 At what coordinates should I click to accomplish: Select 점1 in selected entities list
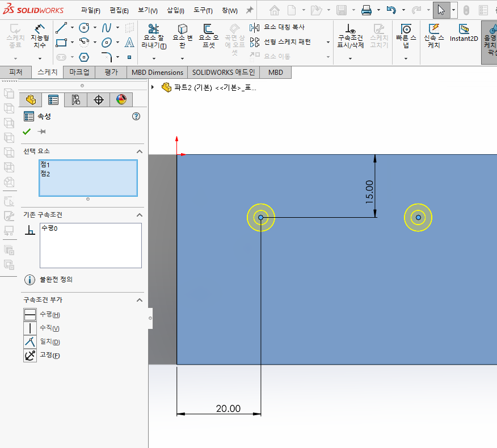pos(45,165)
